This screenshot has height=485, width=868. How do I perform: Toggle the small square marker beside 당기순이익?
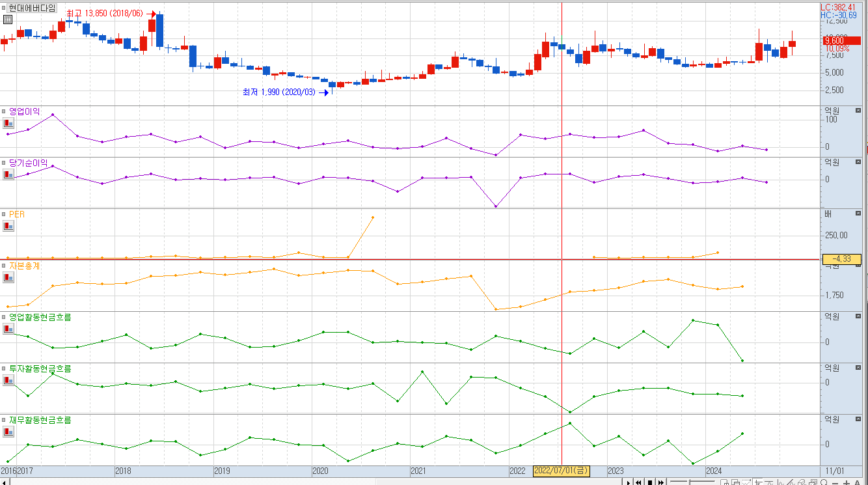click(x=3, y=163)
